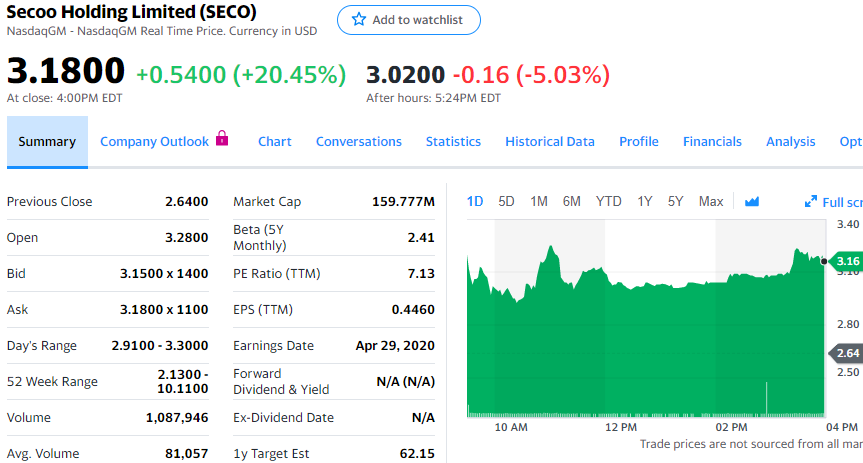Set chart range to 1M

click(539, 202)
